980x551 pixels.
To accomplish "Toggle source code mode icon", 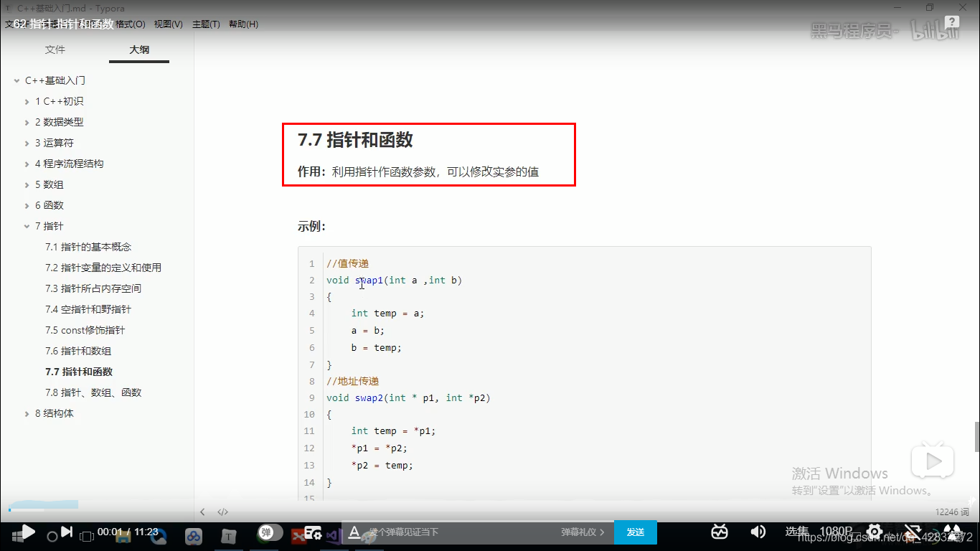I will pyautogui.click(x=223, y=512).
